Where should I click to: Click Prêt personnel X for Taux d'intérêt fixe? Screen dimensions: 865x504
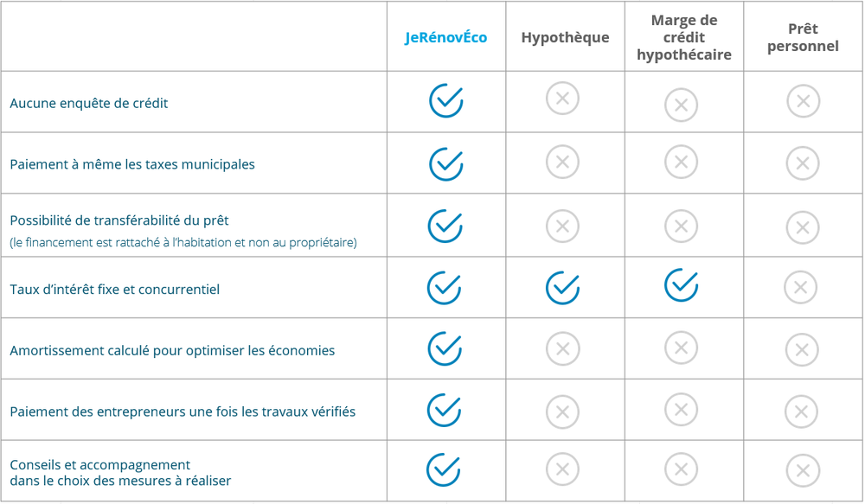click(800, 288)
